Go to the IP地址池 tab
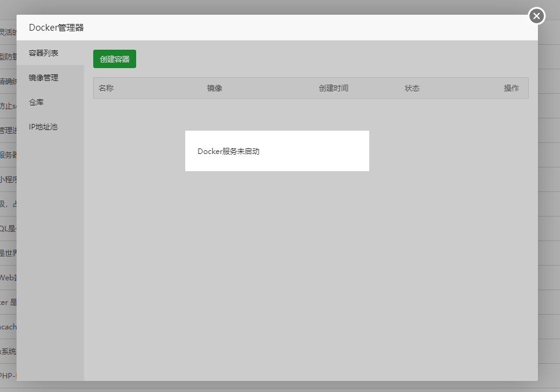 43,127
